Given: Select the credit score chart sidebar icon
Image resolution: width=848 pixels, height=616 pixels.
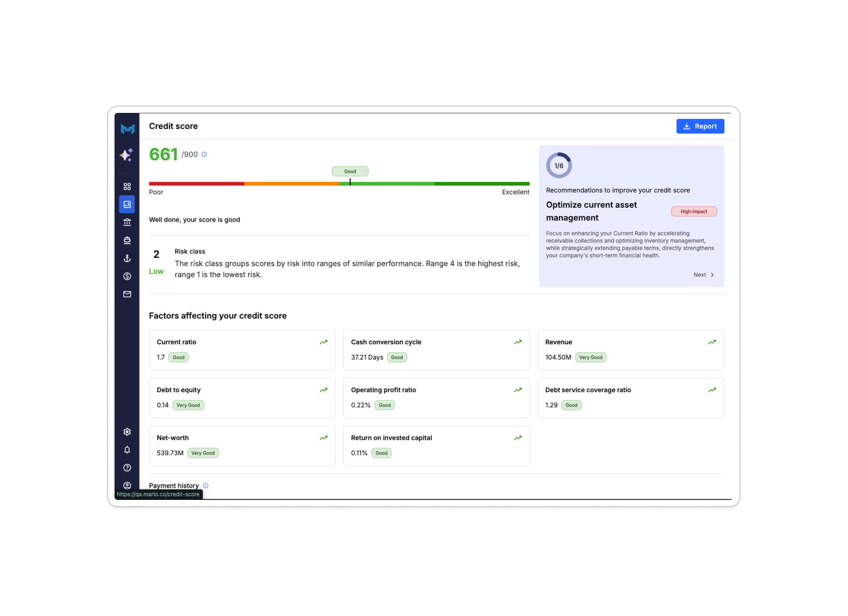Looking at the screenshot, I should click(x=127, y=204).
